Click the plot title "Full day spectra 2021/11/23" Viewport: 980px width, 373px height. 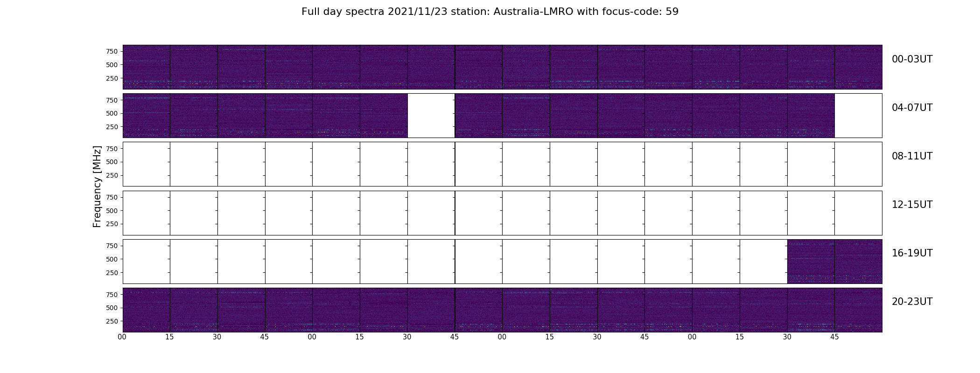(375, 12)
